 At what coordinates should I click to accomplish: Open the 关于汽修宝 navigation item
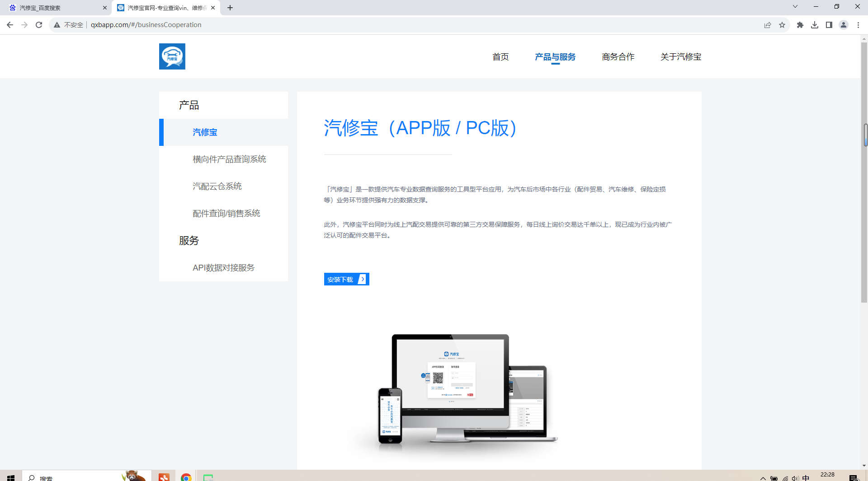pyautogui.click(x=681, y=57)
